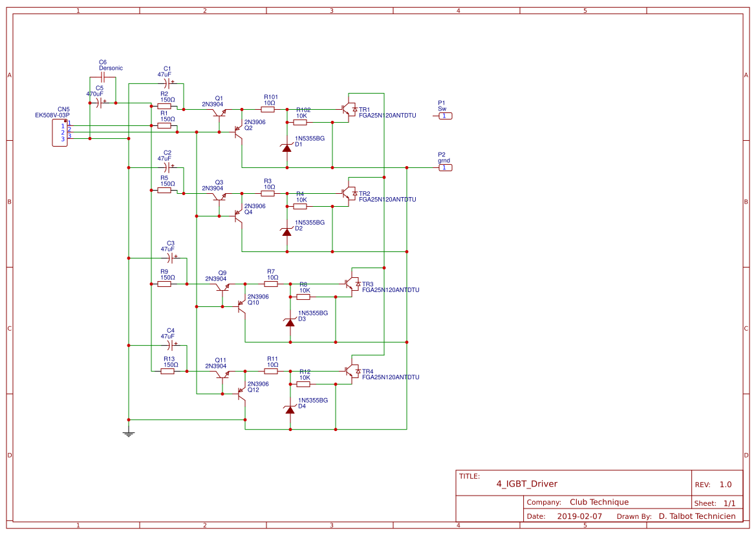Select the C6 Dersonic capacitor symbol
This screenshot has height=535, width=756.
coord(102,78)
